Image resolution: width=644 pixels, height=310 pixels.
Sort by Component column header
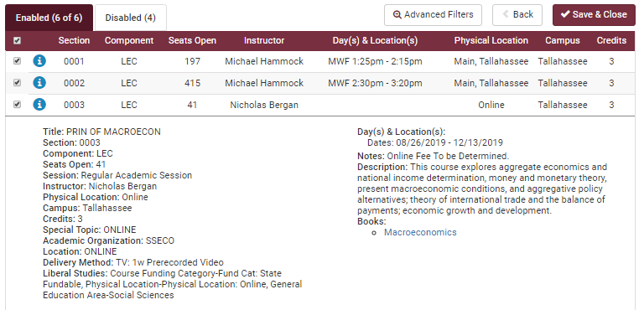pos(129,41)
